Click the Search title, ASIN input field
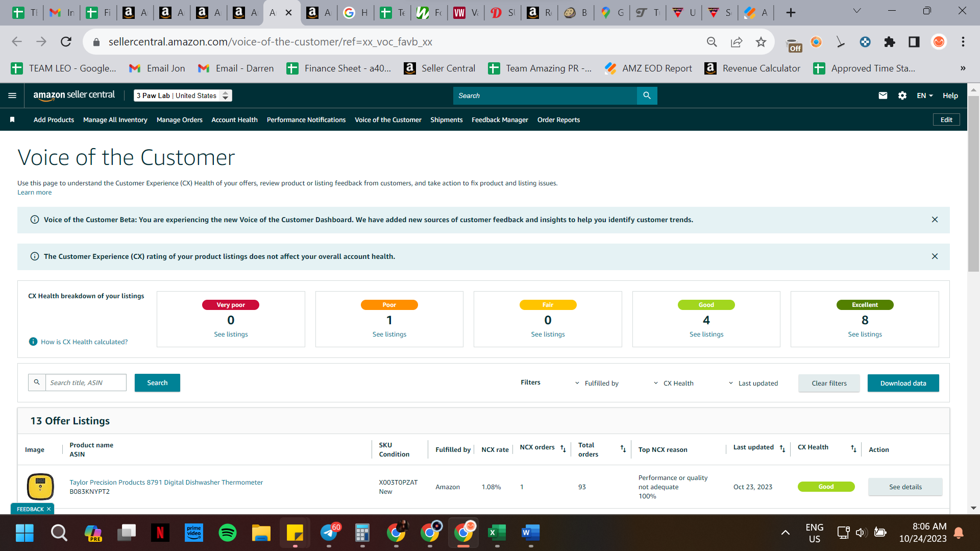Screen dimensions: 980x551 (x=86, y=382)
